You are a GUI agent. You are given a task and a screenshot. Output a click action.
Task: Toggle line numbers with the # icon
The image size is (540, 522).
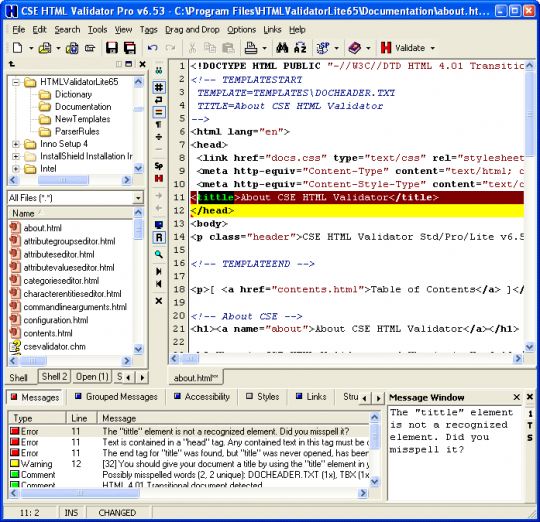[159, 87]
